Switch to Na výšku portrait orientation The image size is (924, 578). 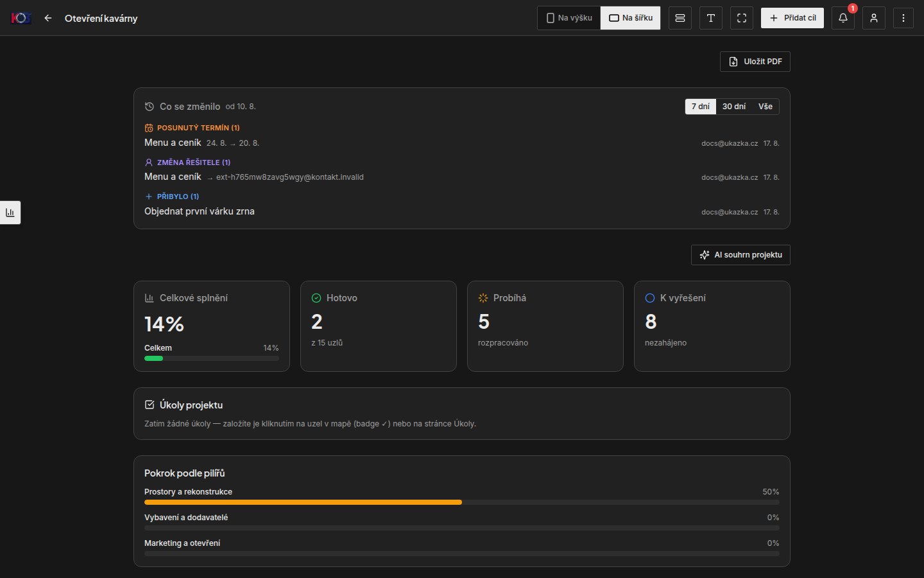569,18
